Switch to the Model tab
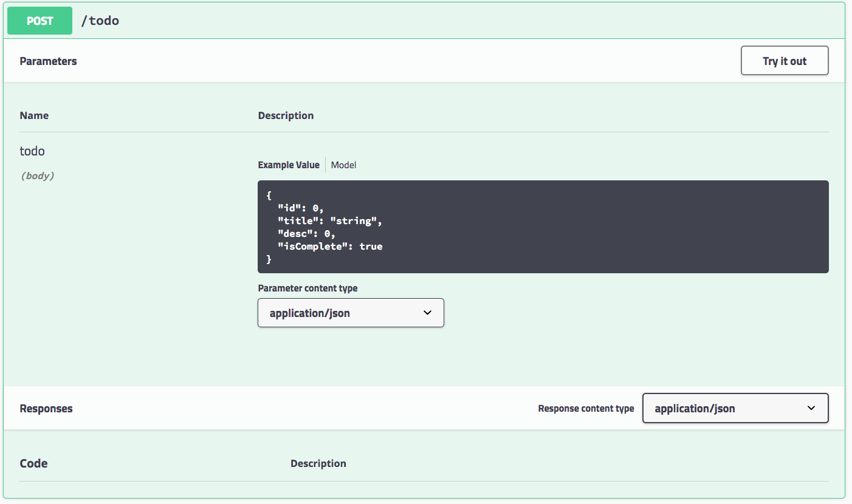The height and width of the screenshot is (504, 852). tap(343, 165)
